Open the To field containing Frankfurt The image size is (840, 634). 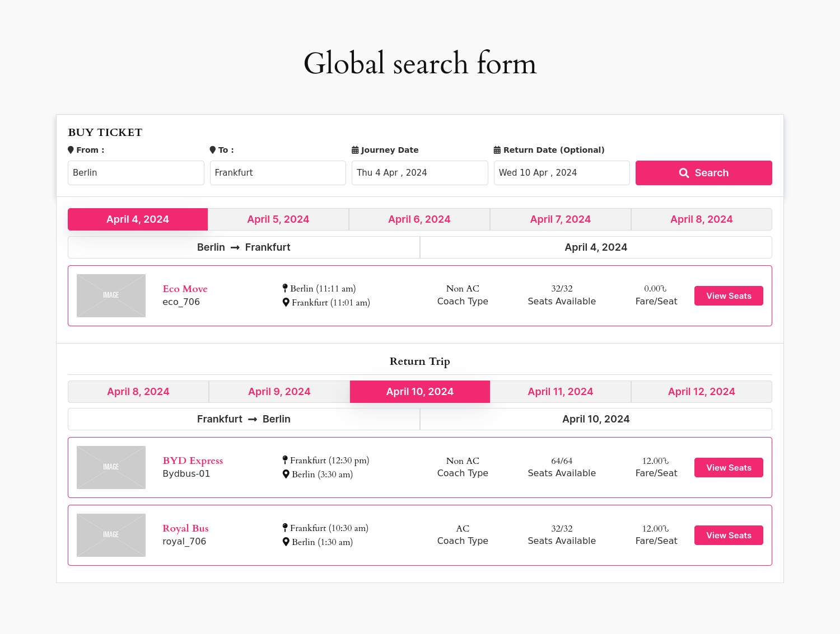click(278, 173)
